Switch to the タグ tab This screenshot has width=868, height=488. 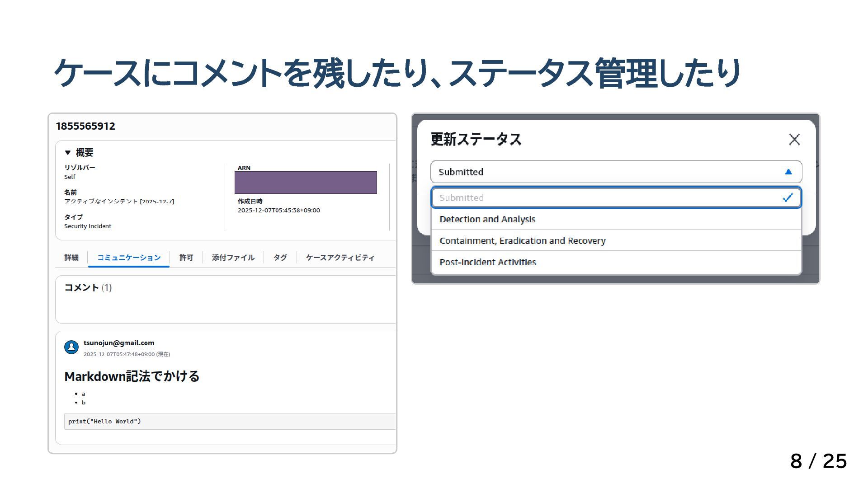point(280,258)
